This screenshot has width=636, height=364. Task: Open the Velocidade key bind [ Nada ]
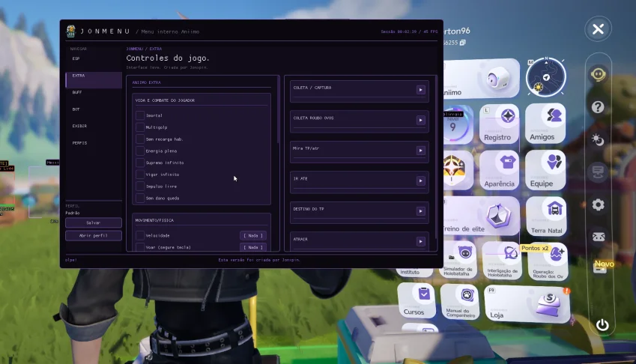pos(253,235)
